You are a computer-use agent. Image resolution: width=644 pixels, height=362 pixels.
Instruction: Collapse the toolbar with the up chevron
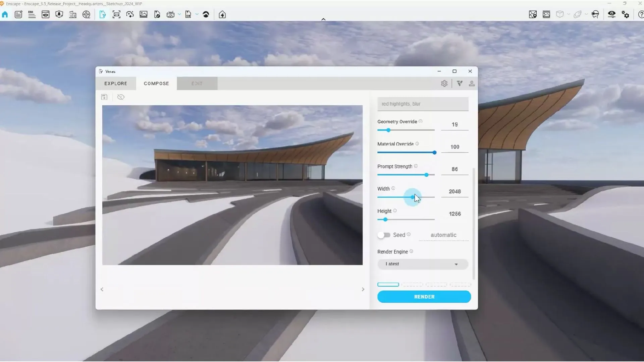323,19
